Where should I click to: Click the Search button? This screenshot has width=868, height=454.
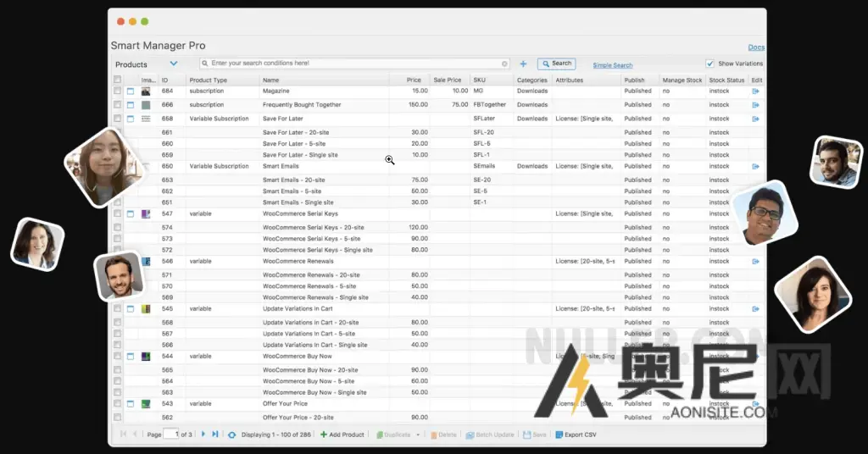[x=556, y=64]
